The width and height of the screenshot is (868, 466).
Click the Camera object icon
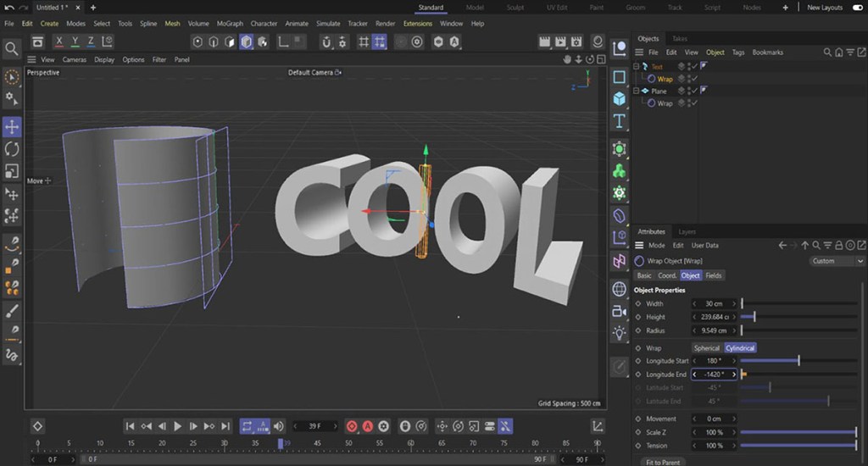[x=620, y=311]
